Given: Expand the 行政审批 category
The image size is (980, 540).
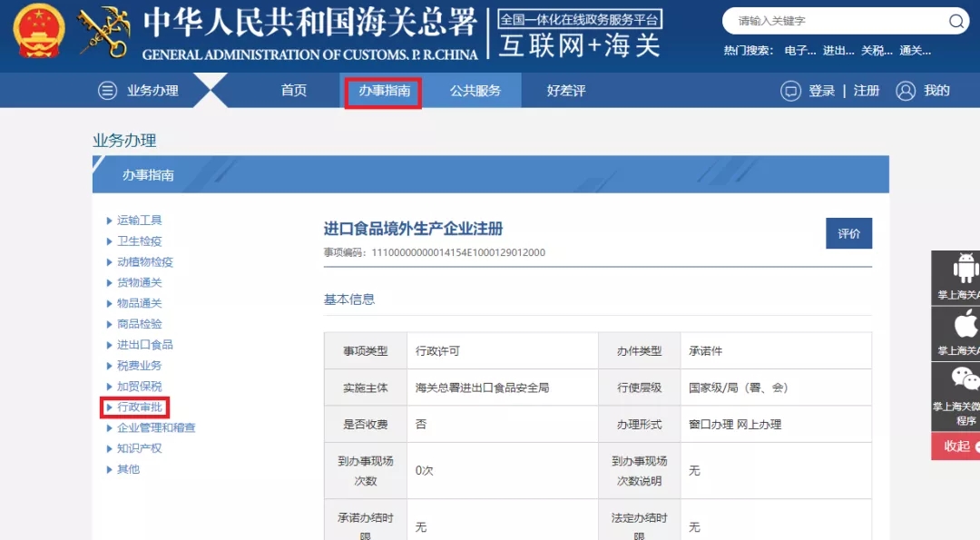Looking at the screenshot, I should [139, 407].
